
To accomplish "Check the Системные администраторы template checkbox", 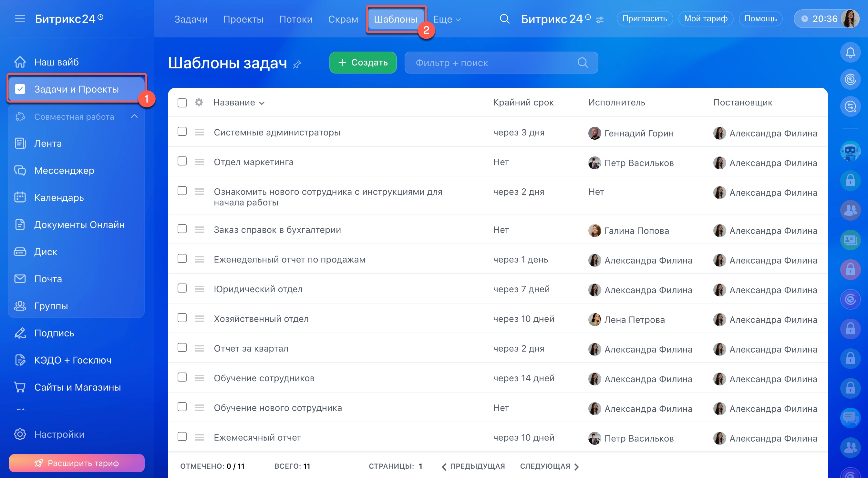I will pos(182,132).
